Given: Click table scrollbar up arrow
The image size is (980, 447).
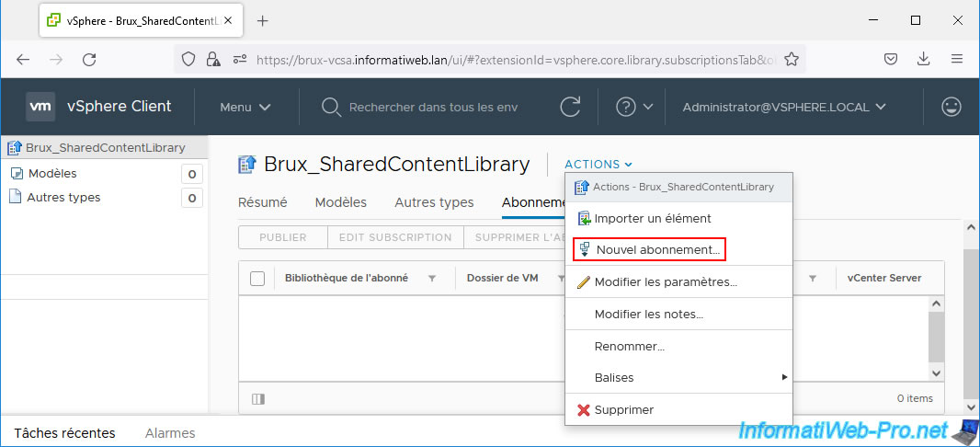Looking at the screenshot, I should pos(936,304).
